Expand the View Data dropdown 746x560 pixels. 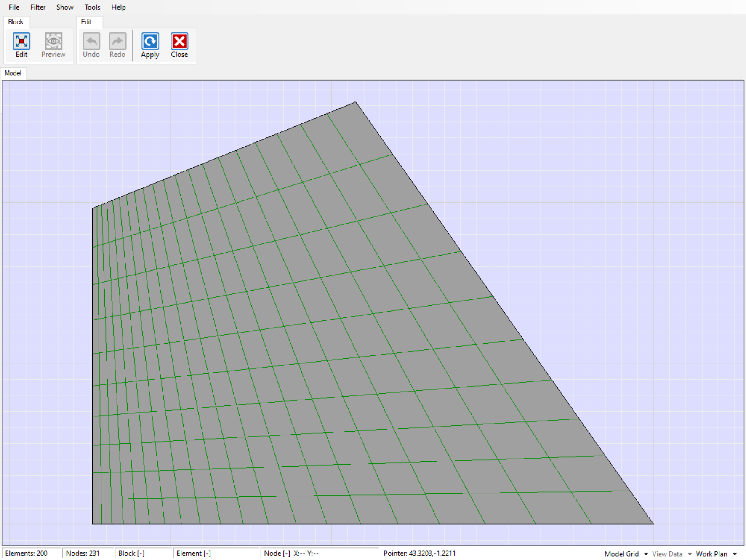[690, 554]
